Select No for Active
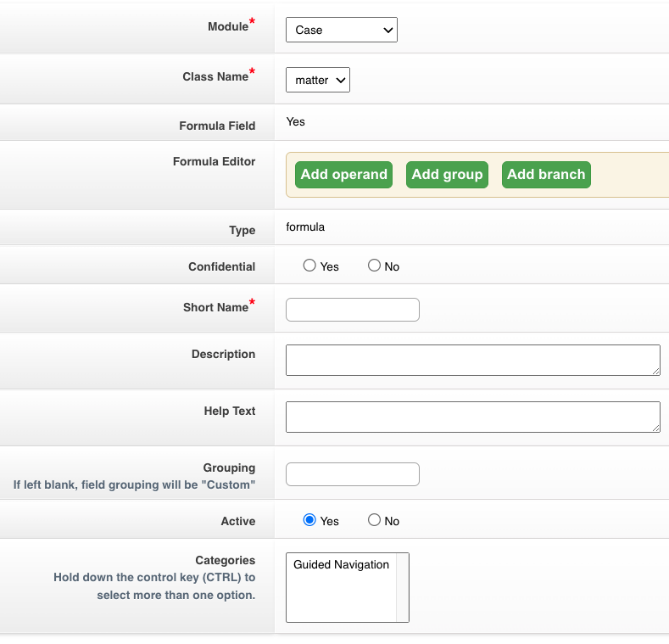Image resolution: width=669 pixels, height=644 pixels. tap(374, 520)
